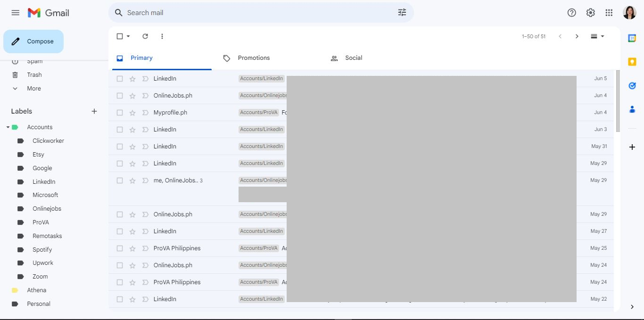
Task: Click the inbox vertical scrollbar
Action: point(618,101)
